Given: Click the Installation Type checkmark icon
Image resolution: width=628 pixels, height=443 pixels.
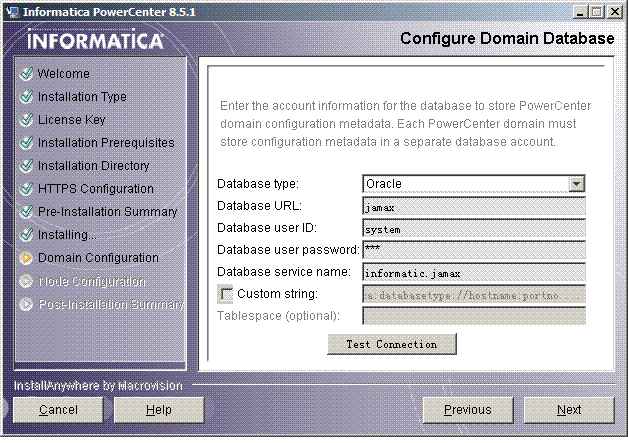Looking at the screenshot, I should [26, 97].
